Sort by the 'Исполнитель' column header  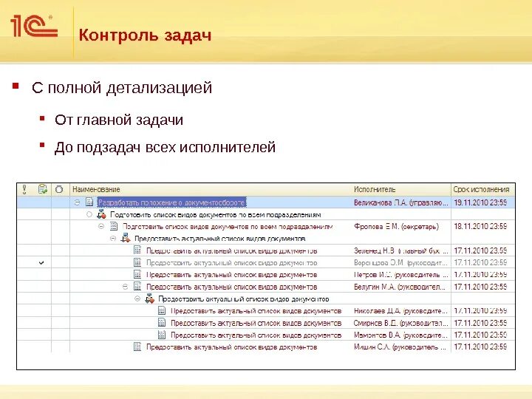click(x=375, y=189)
